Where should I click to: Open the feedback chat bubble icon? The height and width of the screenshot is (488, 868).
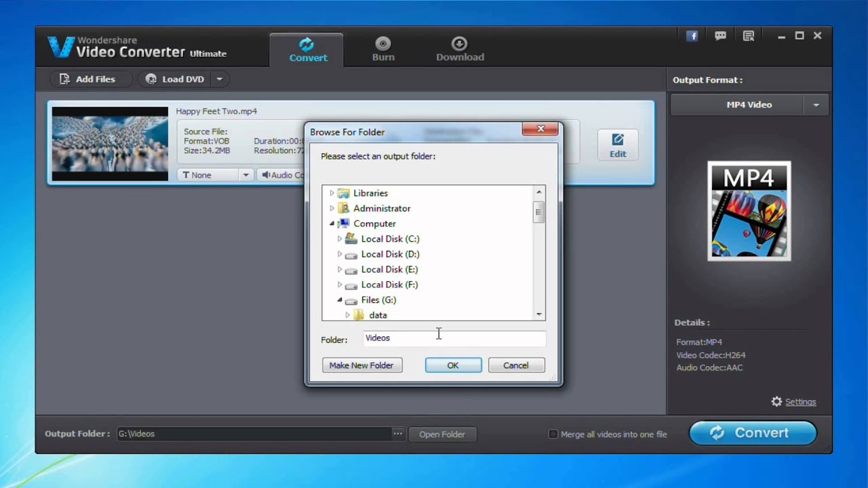click(720, 37)
